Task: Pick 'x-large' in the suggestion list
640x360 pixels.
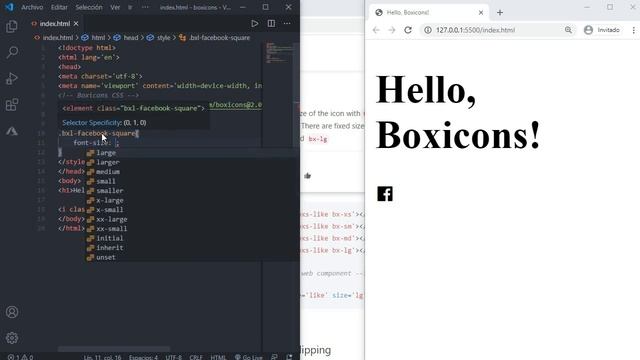Action: coord(192,200)
